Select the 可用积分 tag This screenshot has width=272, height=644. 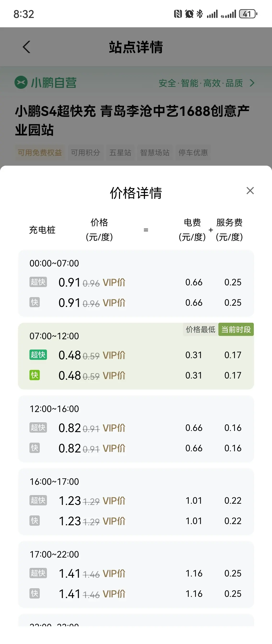(85, 153)
